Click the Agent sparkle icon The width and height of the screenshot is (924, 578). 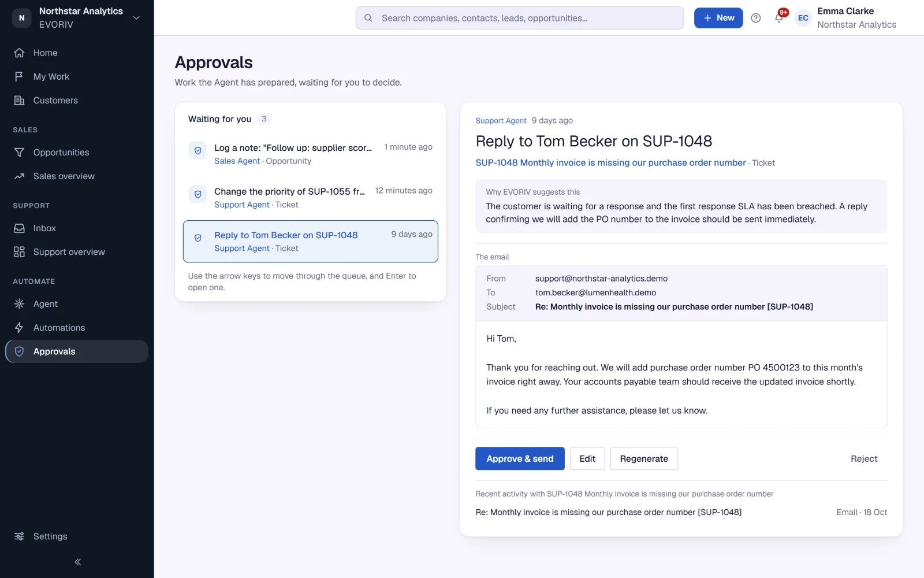click(19, 303)
